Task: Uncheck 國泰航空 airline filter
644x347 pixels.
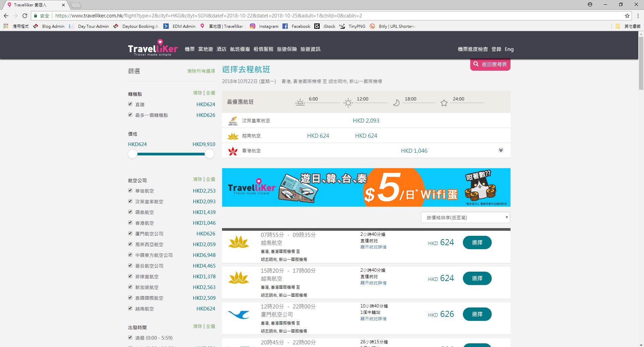Action: tap(130, 212)
